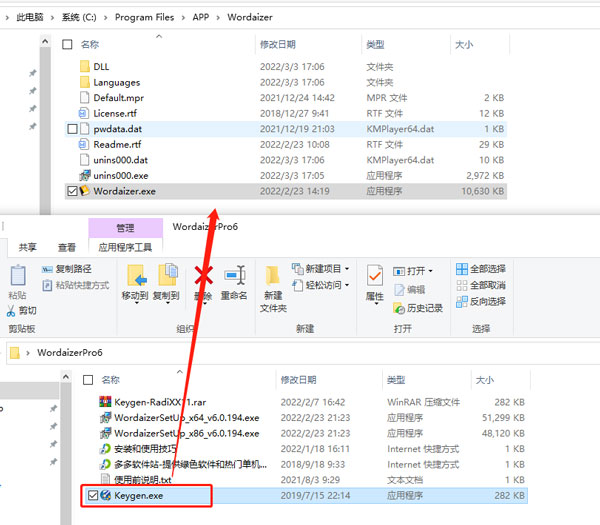Viewport: 600px width, 525px height.
Task: Sort by Name (名称) column in WordaizerPro6 window
Action: point(110,380)
